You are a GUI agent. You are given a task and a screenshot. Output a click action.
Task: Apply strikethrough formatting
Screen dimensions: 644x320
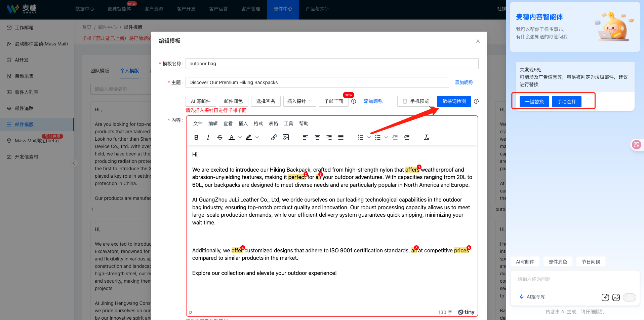click(x=220, y=137)
